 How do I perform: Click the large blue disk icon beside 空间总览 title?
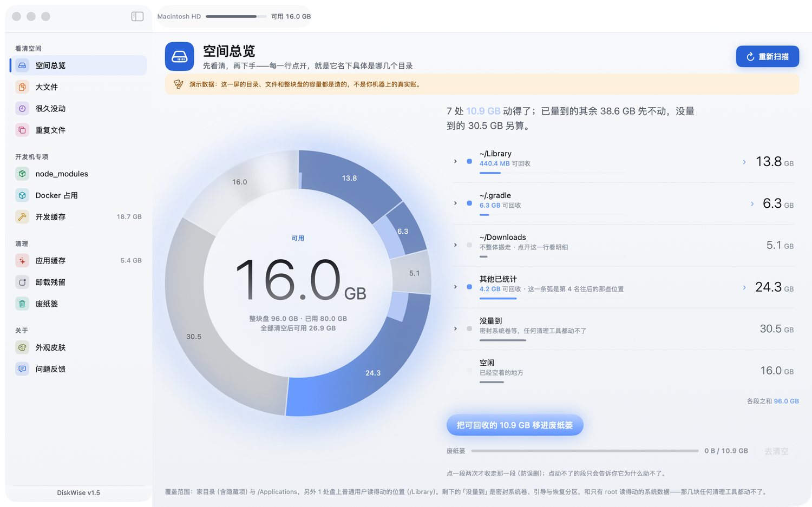180,56
